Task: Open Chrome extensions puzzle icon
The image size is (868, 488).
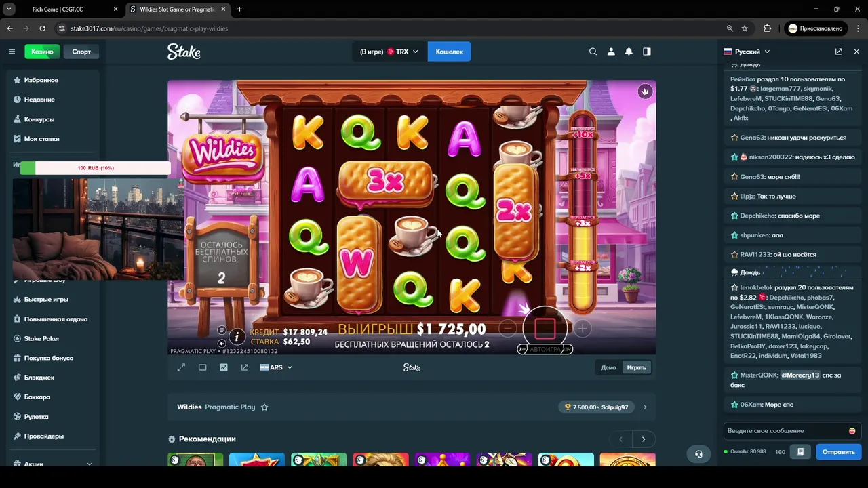Action: click(768, 28)
